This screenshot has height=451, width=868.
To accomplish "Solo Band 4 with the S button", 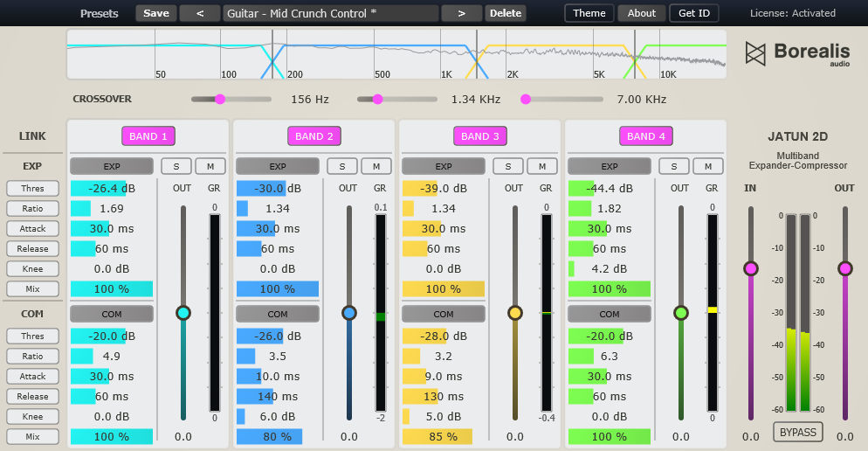I will click(x=673, y=166).
